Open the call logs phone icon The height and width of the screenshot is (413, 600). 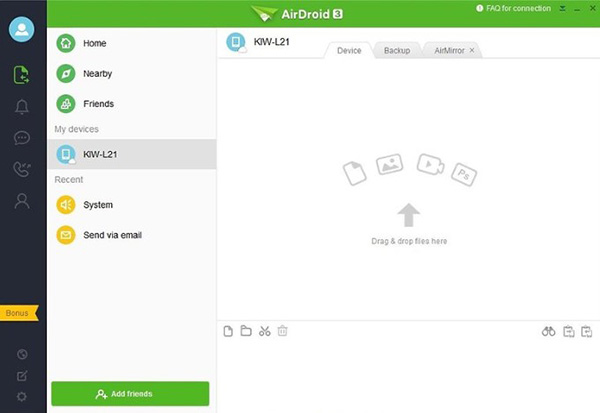click(22, 169)
